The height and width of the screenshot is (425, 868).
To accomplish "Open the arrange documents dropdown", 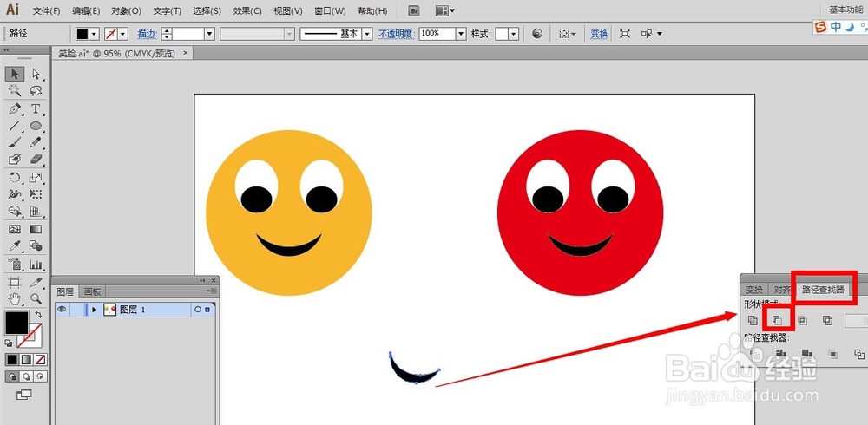I will (445, 10).
